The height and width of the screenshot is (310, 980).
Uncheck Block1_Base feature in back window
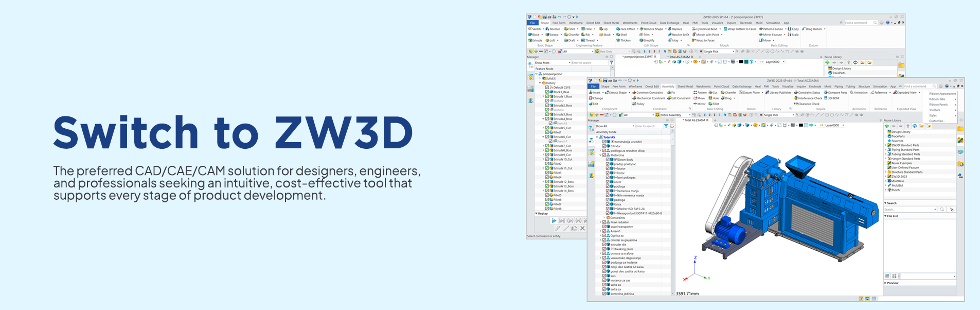(547, 92)
